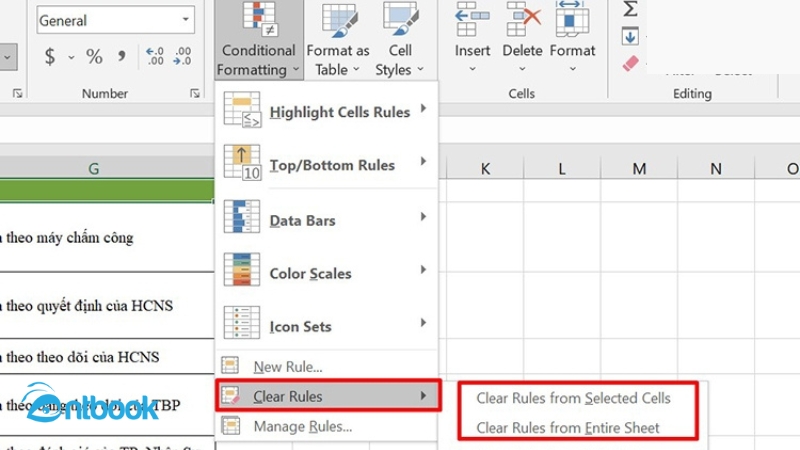Click the Clear eraser icon
Image resolution: width=800 pixels, height=450 pixels.
631,64
